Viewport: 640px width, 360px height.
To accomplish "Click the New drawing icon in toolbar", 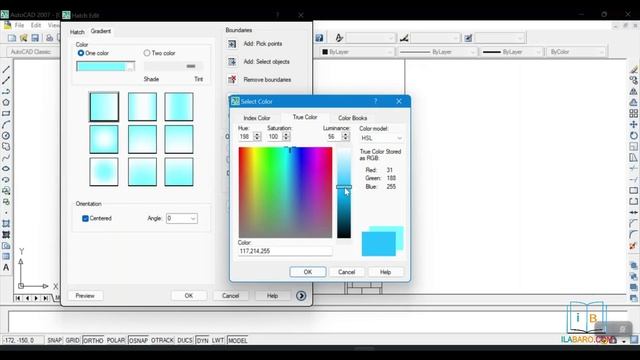I will (x=12, y=38).
